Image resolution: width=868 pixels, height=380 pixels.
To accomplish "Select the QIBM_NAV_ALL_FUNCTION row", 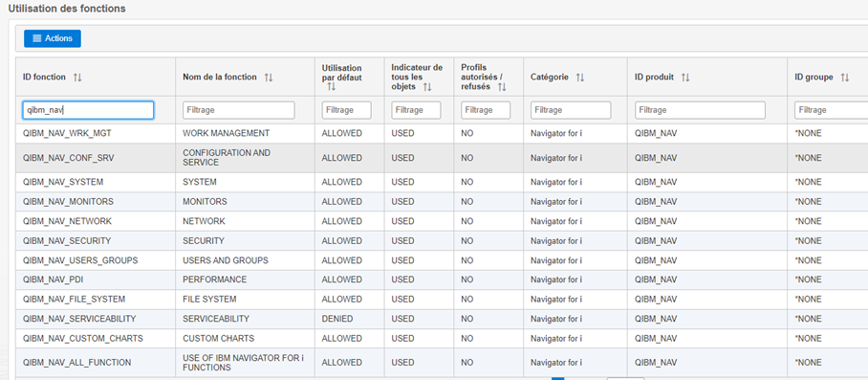I will pyautogui.click(x=442, y=363).
